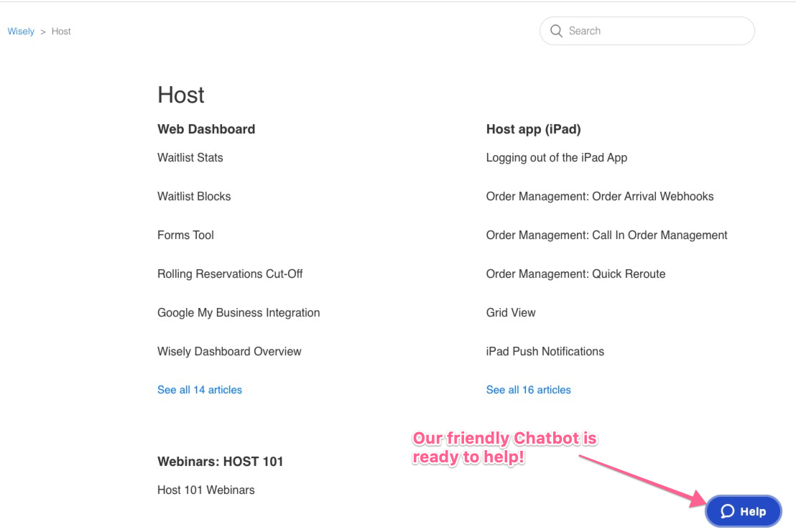Open iPad Push Notifications article
Image resolution: width=796 pixels, height=532 pixels.
(x=545, y=352)
